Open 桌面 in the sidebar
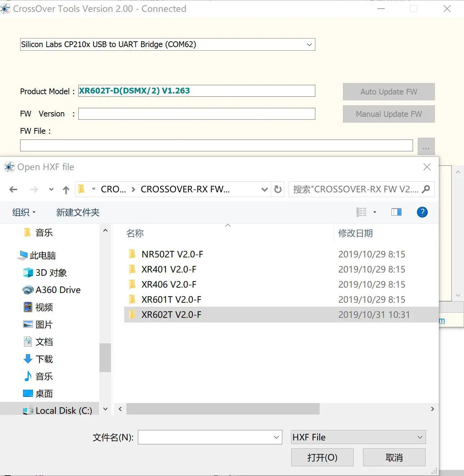The height and width of the screenshot is (476, 464). (x=44, y=394)
